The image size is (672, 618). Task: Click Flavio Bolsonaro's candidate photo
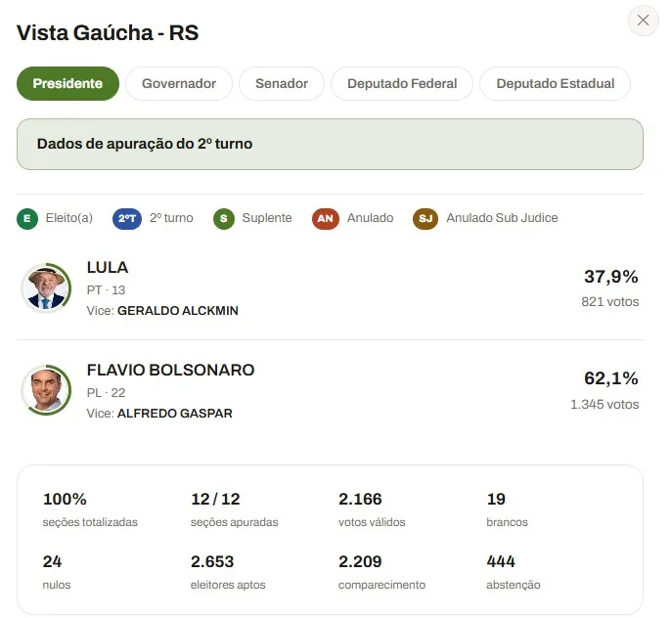click(x=46, y=390)
